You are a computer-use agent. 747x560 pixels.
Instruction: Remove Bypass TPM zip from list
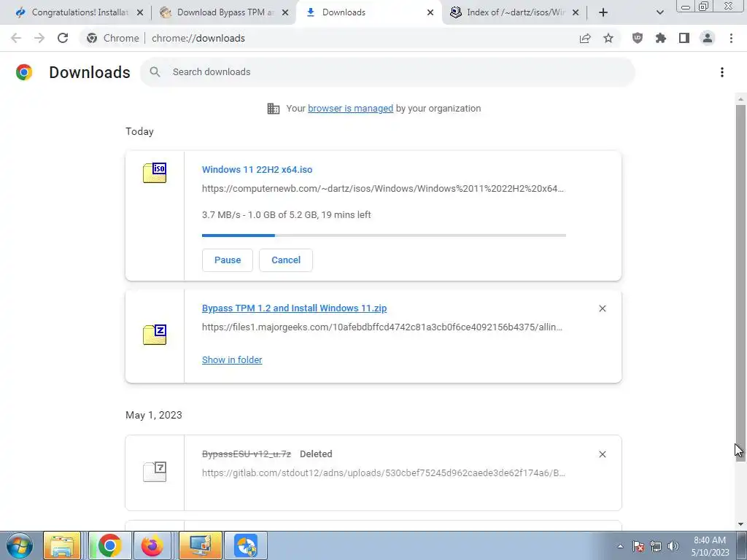click(602, 308)
